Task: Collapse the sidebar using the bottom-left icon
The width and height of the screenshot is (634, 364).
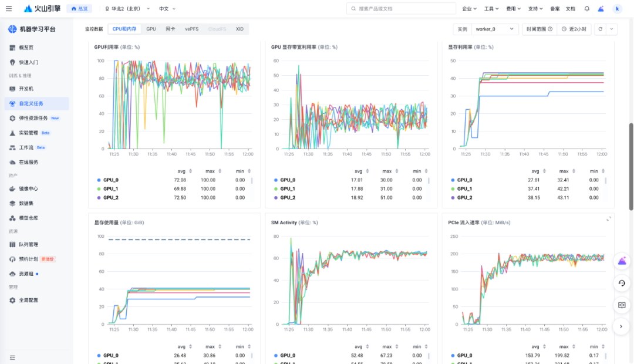Action: (x=12, y=358)
